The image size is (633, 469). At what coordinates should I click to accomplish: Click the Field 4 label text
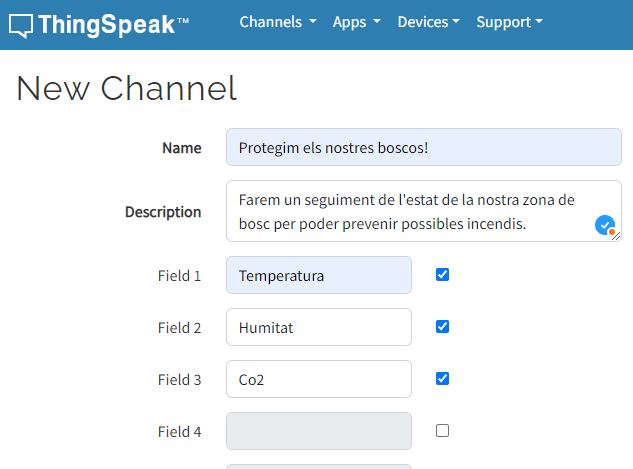click(x=179, y=432)
